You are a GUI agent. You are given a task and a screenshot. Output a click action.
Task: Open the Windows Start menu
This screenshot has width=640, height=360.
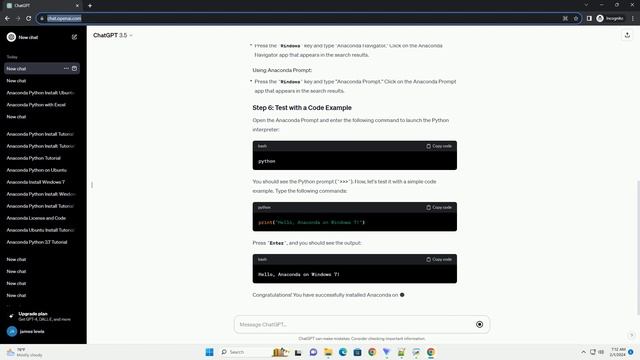(x=209, y=352)
